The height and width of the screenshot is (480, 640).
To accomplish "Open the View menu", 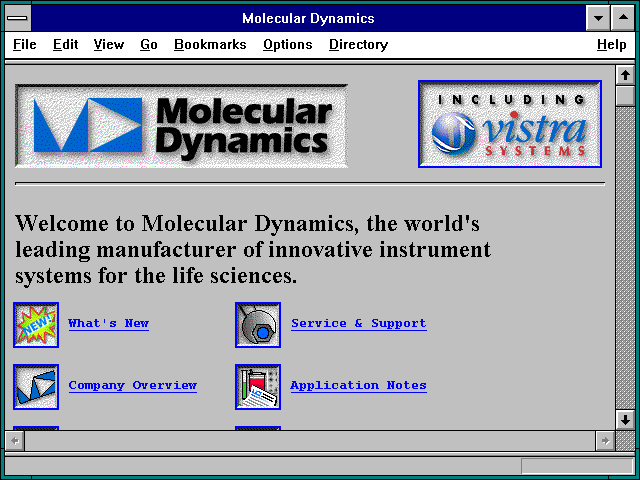I will tap(109, 44).
